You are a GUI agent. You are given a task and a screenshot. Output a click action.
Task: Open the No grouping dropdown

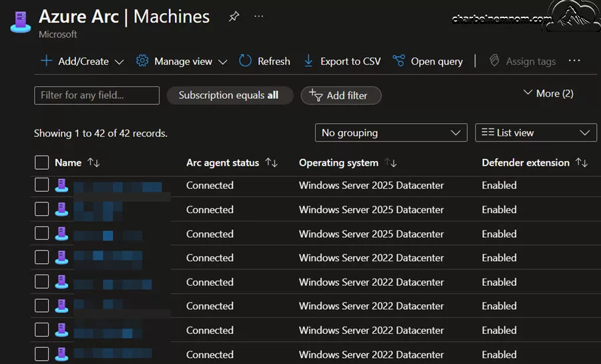click(x=391, y=132)
